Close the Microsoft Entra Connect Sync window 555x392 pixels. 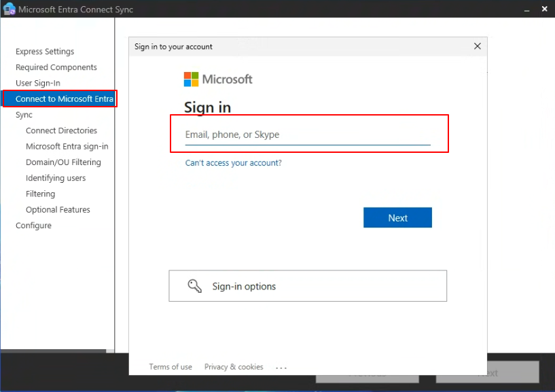pos(544,9)
